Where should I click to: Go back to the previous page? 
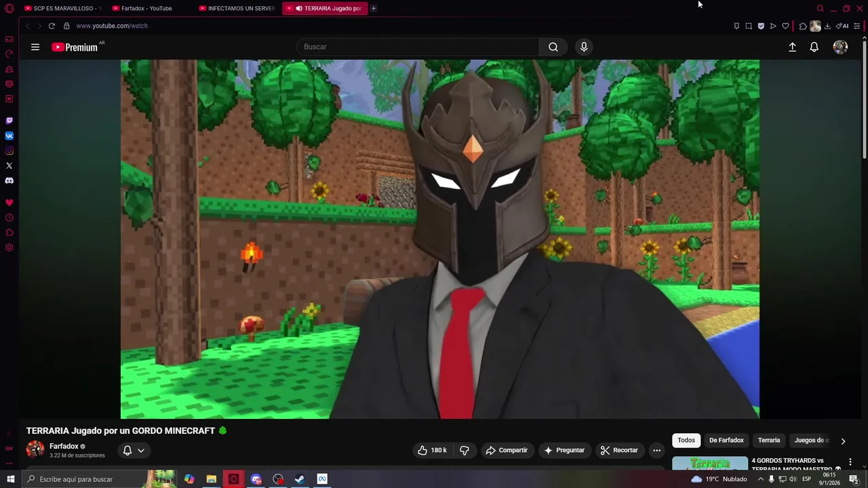(27, 26)
